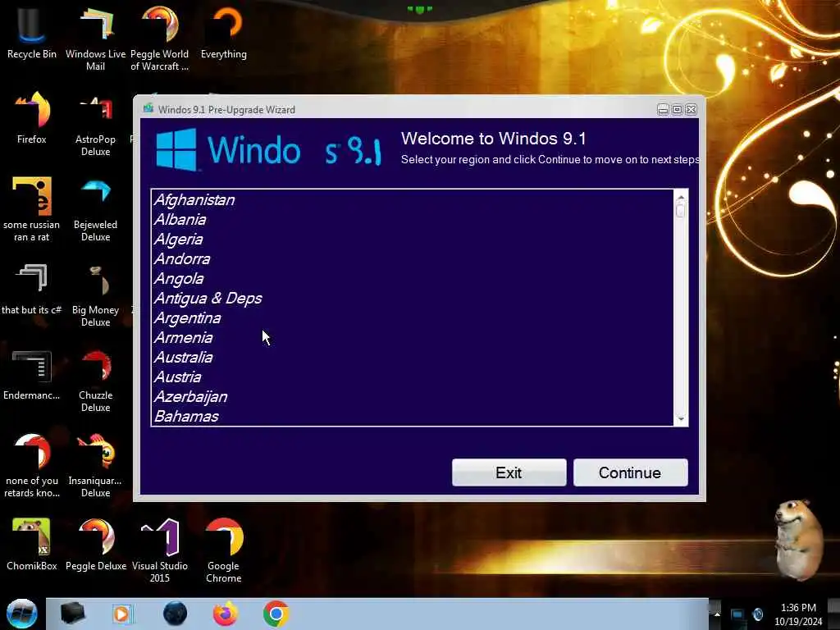The height and width of the screenshot is (630, 840).
Task: Select Australia in the region list
Action: [412, 358]
